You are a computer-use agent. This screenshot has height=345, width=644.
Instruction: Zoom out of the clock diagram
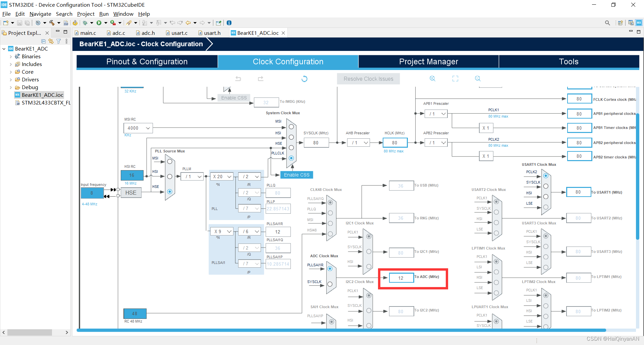478,78
